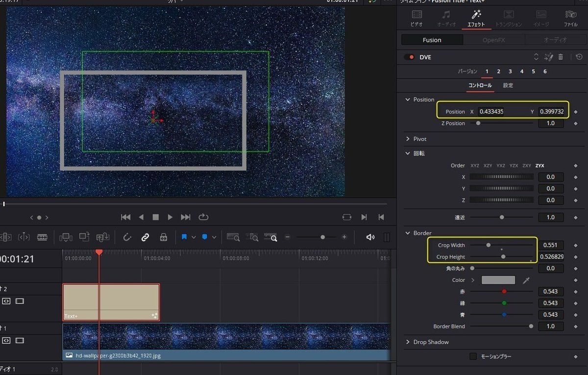588x375 pixels.
Task: Go to the first frame
Action: coord(126,217)
